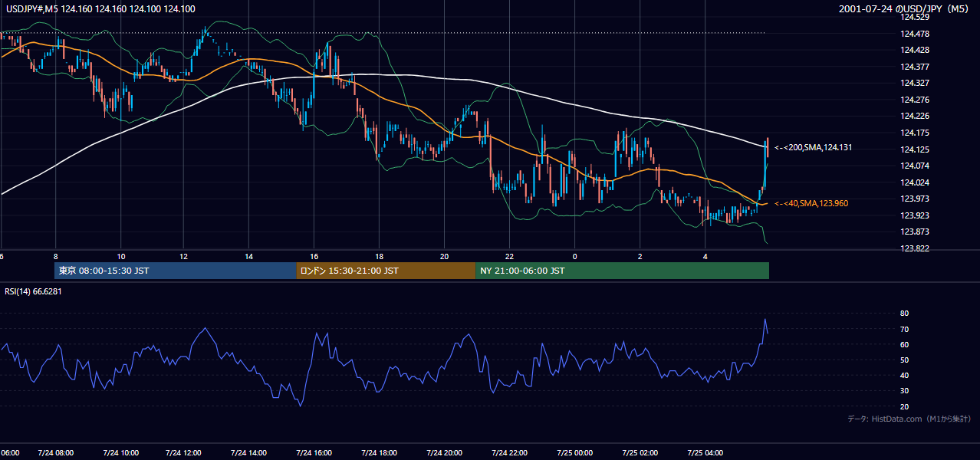Select the RSI(14) 66.6281 indicator label

coord(33,291)
